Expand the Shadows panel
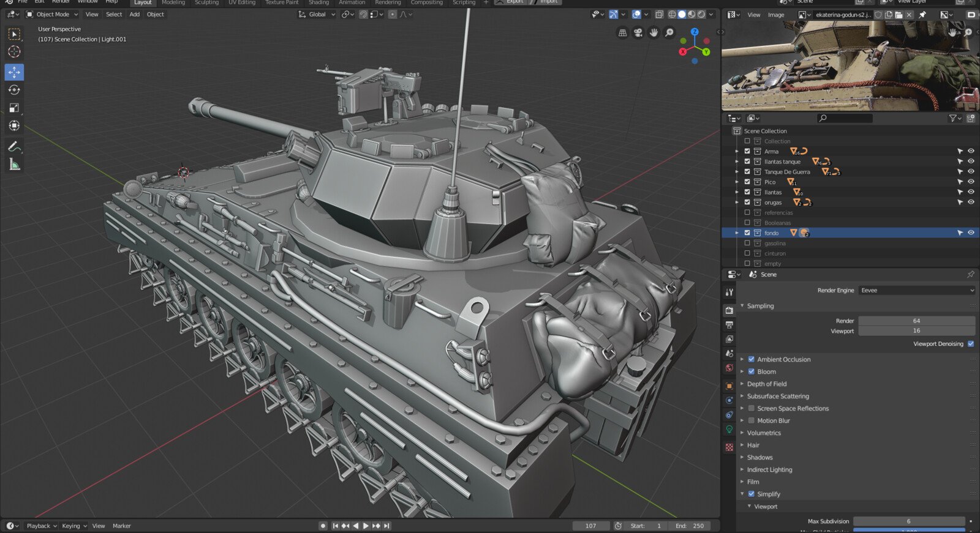This screenshot has width=980, height=533. coord(759,457)
